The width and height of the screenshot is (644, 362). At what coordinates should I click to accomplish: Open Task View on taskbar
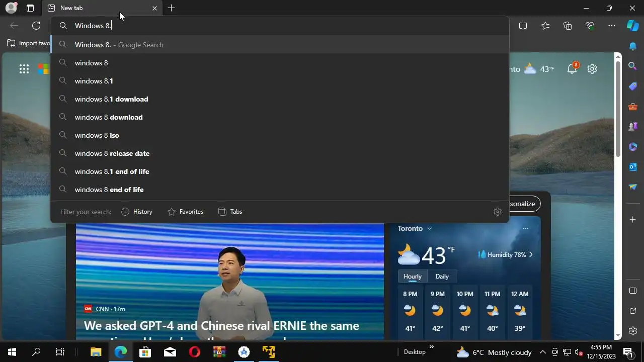[60, 352]
